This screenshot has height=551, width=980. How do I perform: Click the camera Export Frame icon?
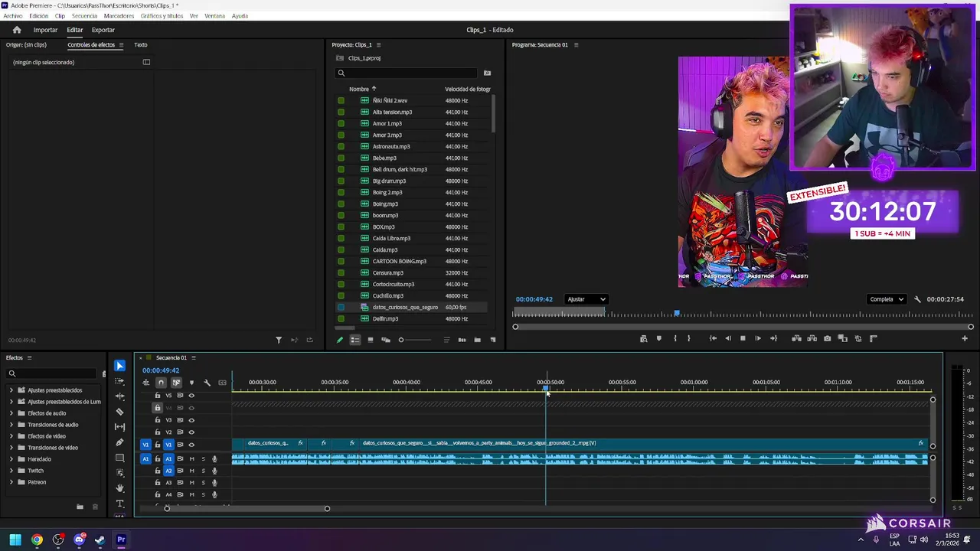[x=827, y=338]
